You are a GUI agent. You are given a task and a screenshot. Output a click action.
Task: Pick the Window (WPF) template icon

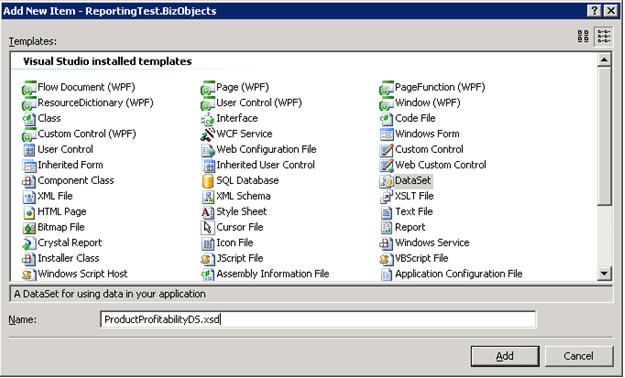pos(386,103)
